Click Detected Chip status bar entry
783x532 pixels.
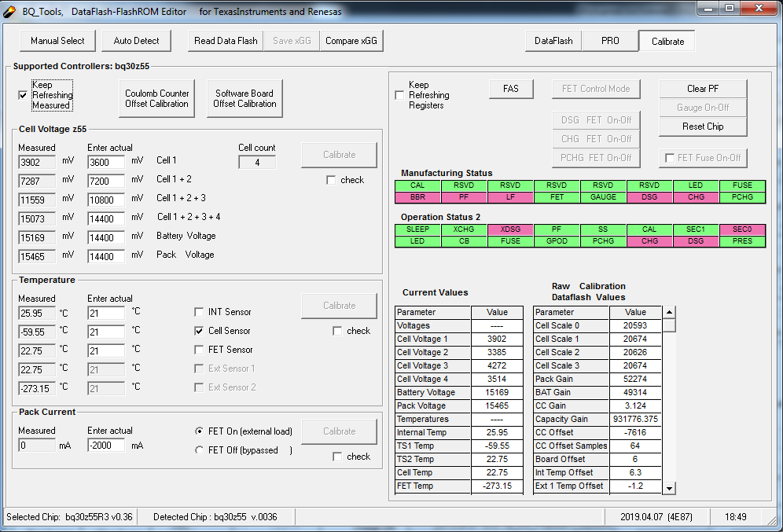215,517
